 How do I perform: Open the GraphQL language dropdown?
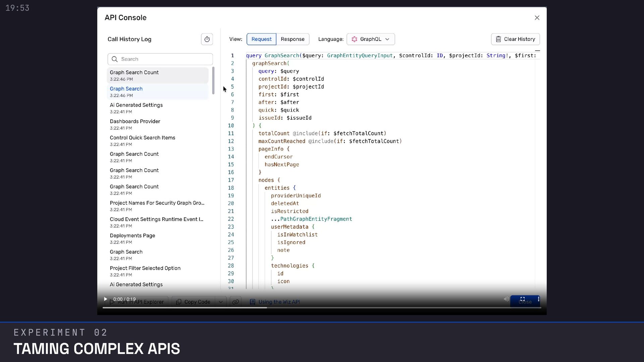point(371,39)
